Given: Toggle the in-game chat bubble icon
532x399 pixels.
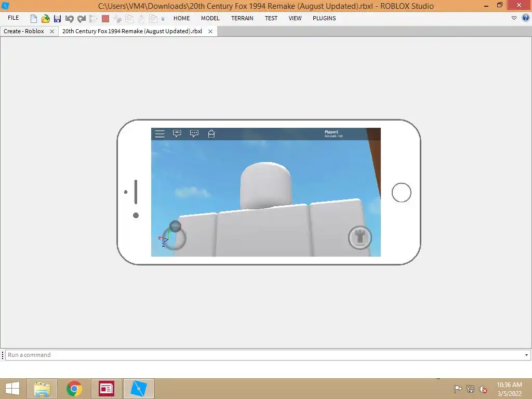Looking at the screenshot, I should (194, 134).
